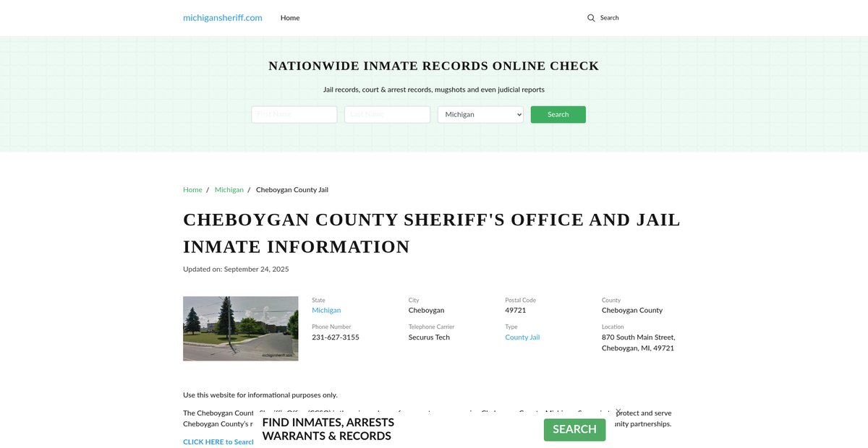This screenshot has width=868, height=448.
Task: Open the michigansheriff.com site logo link
Action: tap(223, 17)
